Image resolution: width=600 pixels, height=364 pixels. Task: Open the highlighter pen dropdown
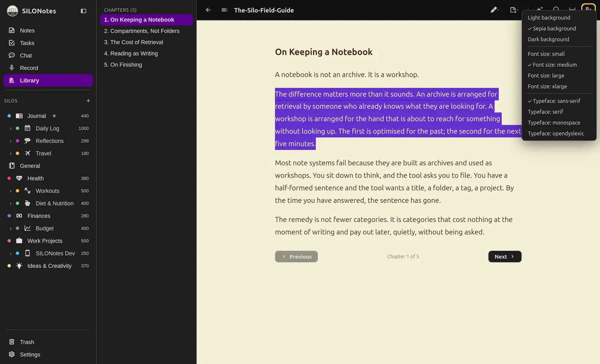[x=495, y=10]
